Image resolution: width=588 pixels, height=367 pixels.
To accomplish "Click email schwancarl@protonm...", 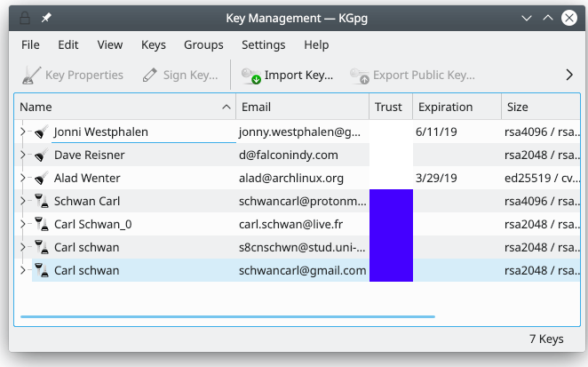I will [303, 202].
